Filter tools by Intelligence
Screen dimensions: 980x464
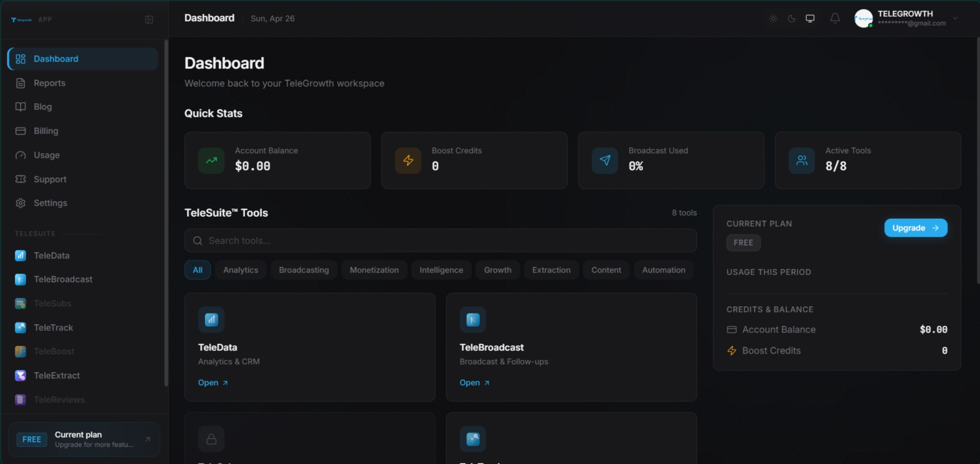pos(441,270)
